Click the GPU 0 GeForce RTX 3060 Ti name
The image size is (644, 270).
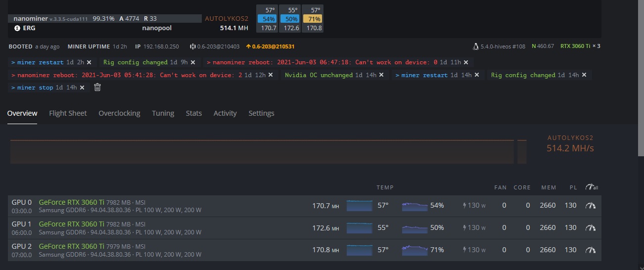coord(71,202)
